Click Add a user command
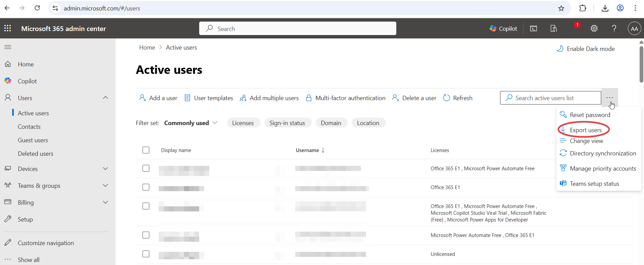Viewport: 644px width, 265px height. [x=158, y=98]
